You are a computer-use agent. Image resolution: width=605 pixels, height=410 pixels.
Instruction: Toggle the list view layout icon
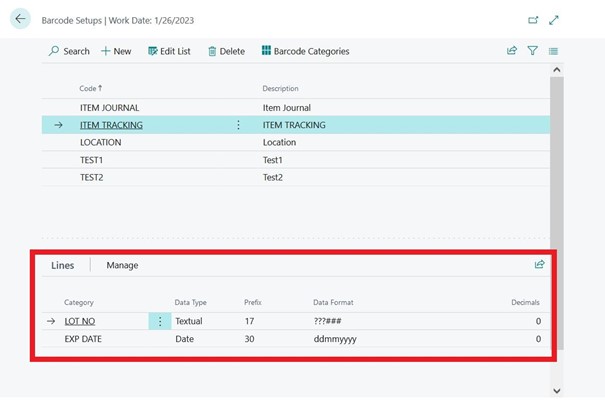pyautogui.click(x=553, y=51)
